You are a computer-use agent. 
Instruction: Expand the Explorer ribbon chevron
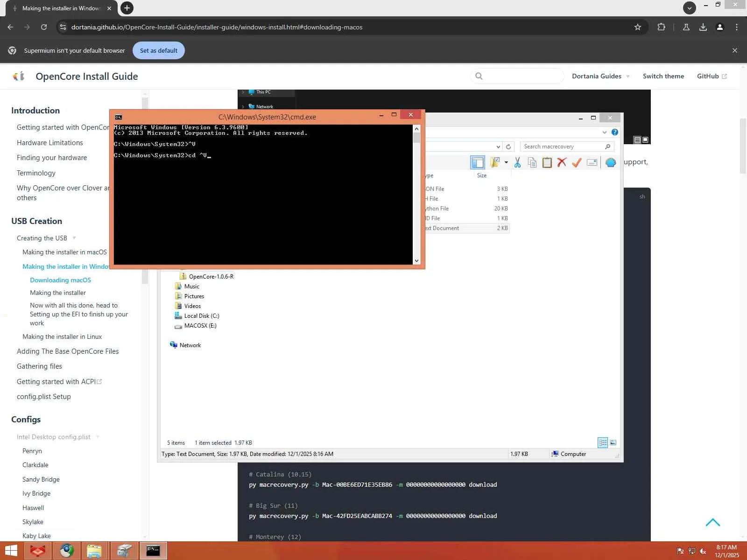pyautogui.click(x=605, y=132)
